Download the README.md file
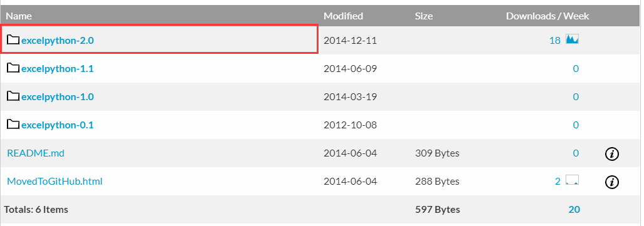The width and height of the screenshot is (644, 226). 36,153
